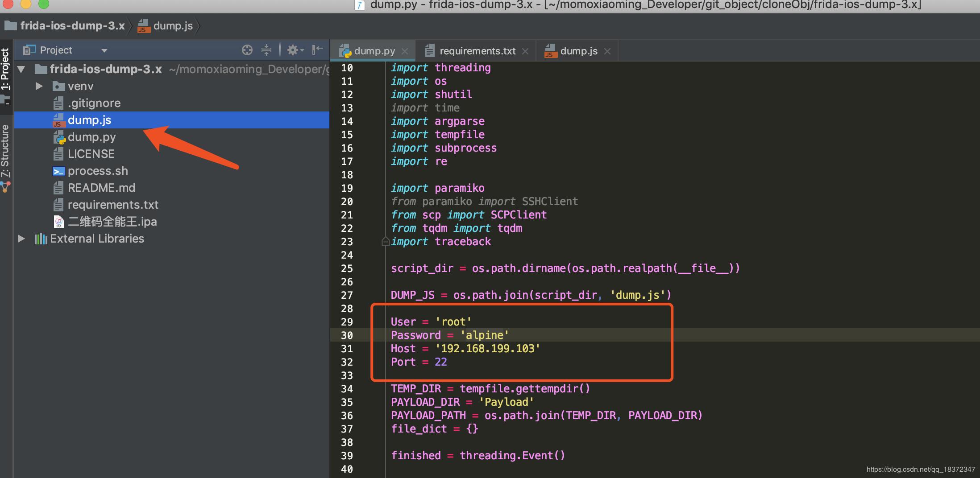980x478 pixels.
Task: Click the Host '192.168.199.103' value
Action: coord(487,349)
